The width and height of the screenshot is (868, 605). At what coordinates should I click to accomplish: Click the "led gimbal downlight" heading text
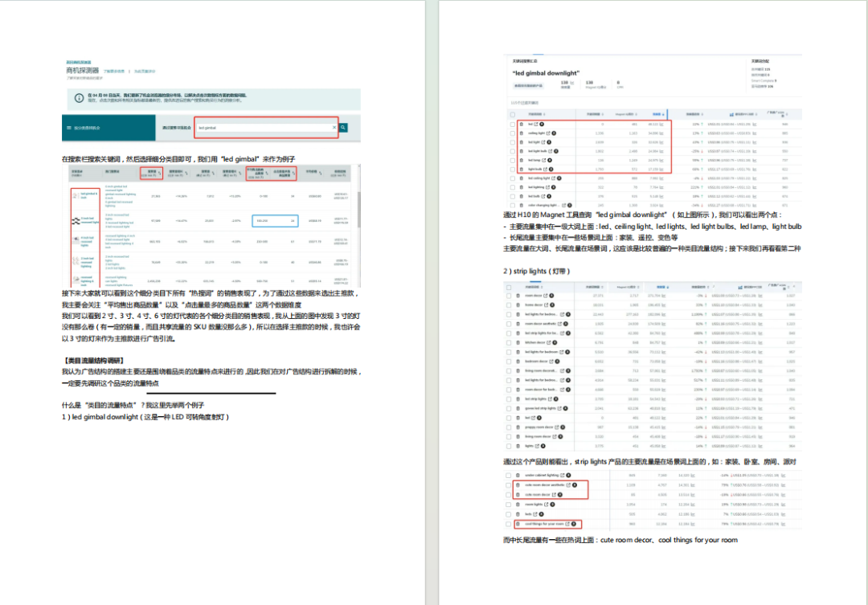tap(546, 73)
